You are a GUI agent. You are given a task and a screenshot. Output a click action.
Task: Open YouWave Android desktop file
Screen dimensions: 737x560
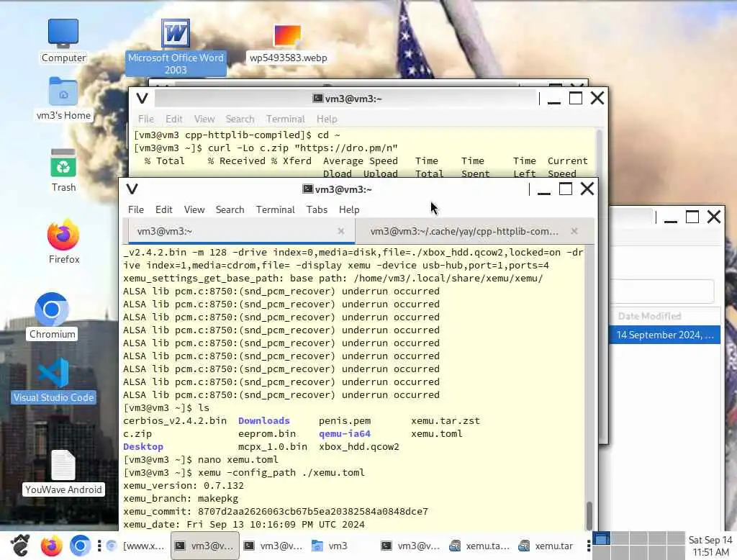63,472
